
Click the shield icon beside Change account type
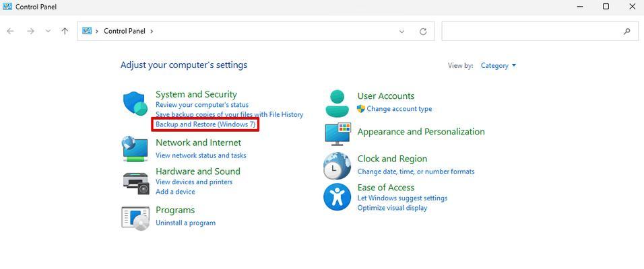click(x=361, y=109)
